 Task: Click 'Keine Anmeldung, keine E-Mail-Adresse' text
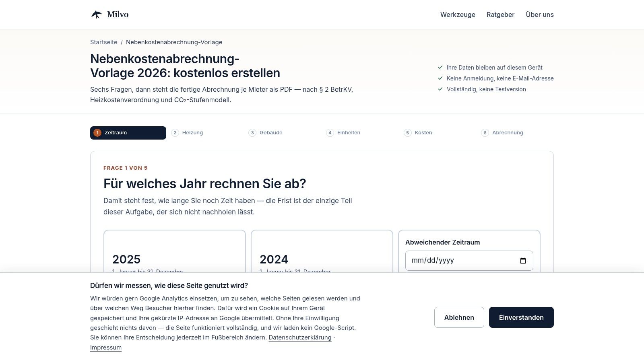point(500,78)
